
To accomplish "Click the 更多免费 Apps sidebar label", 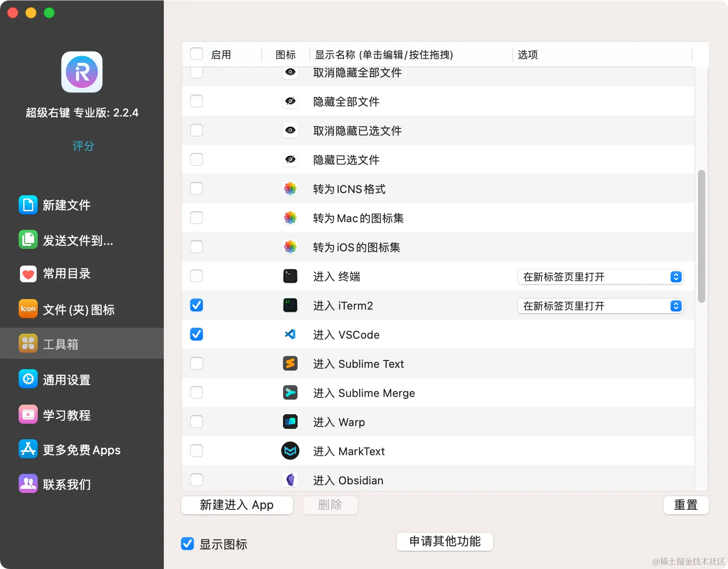I will [82, 450].
